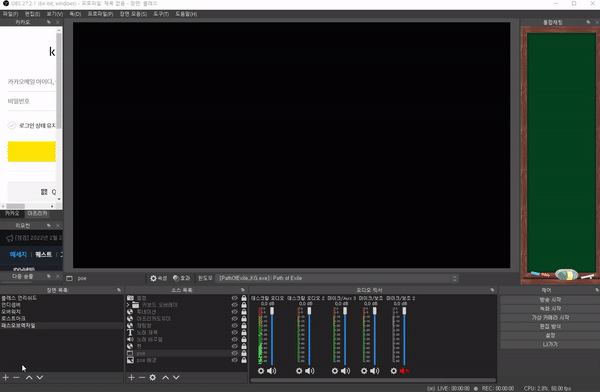
Task: Remove the selected scene with the minus icon
Action: pyautogui.click(x=16, y=377)
